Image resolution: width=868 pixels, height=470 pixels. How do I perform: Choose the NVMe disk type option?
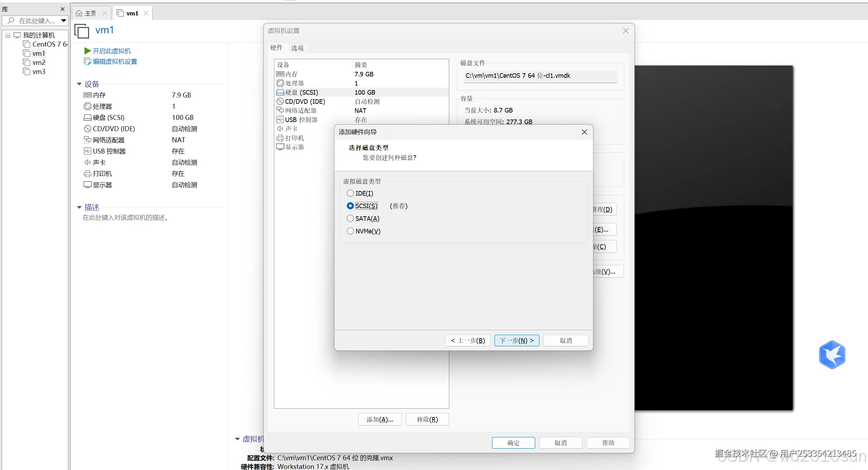[x=350, y=231]
